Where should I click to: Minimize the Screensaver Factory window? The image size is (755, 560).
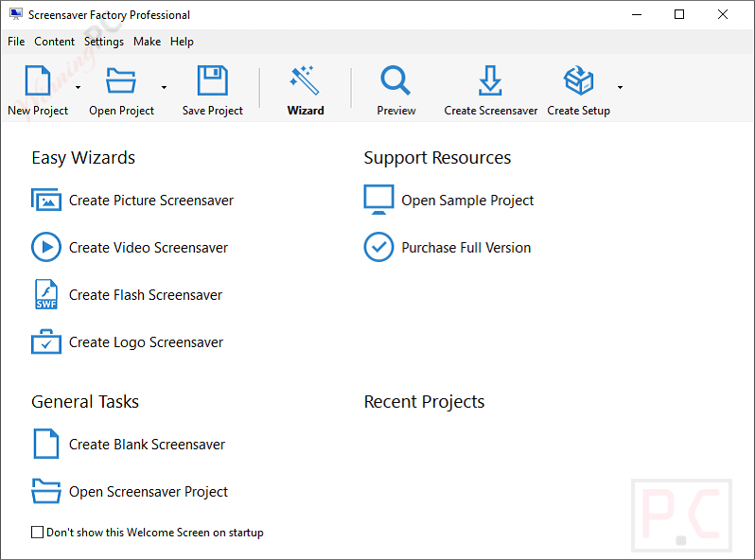pos(637,14)
